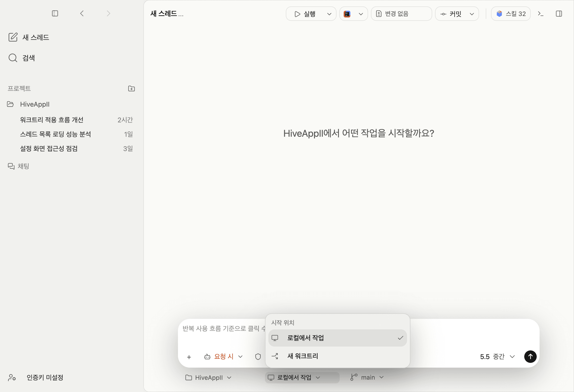Go back with the left arrow
Viewport: 574px width, 392px height.
point(82,13)
